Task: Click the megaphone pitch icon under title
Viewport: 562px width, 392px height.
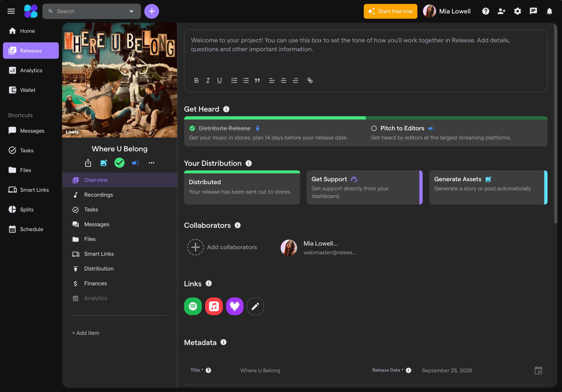Action: point(135,163)
